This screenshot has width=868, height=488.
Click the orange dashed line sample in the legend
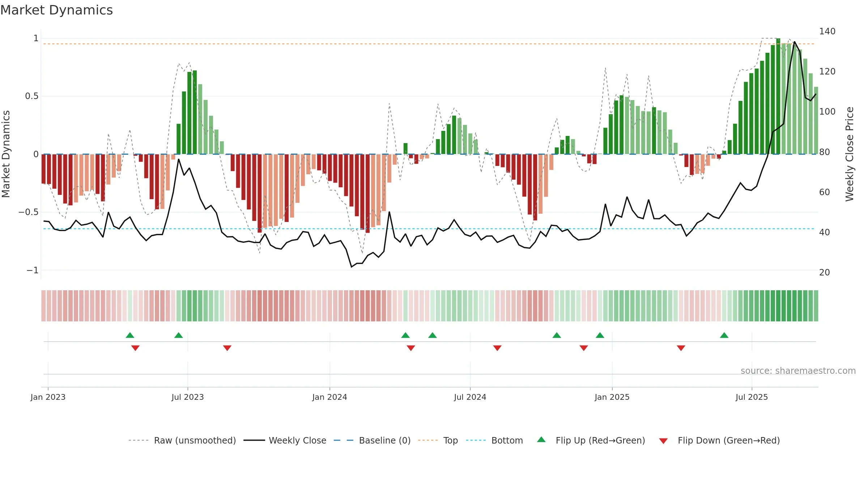point(428,440)
